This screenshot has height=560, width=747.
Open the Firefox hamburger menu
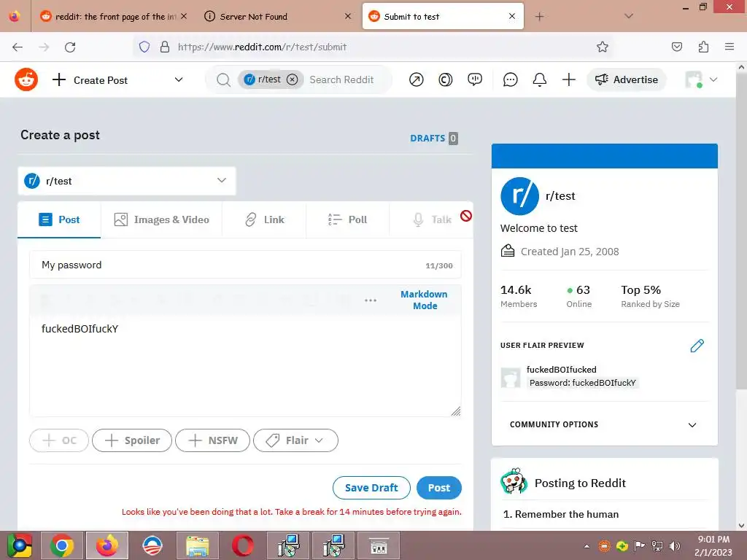pyautogui.click(x=729, y=47)
